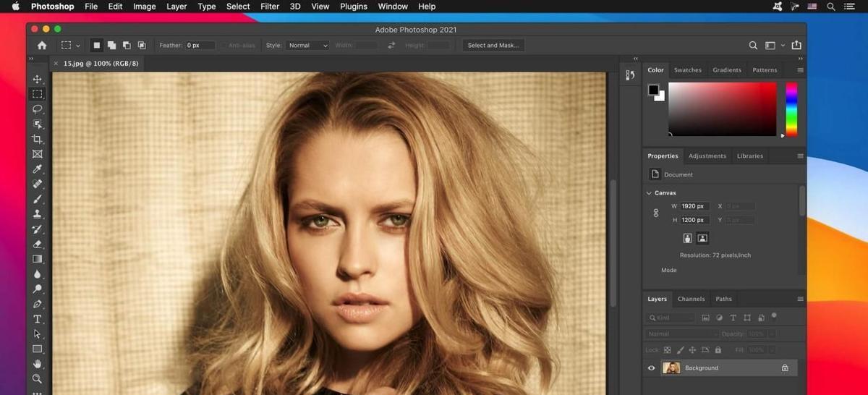Close the 15.jpg document tab
This screenshot has height=395, width=868.
[x=56, y=64]
